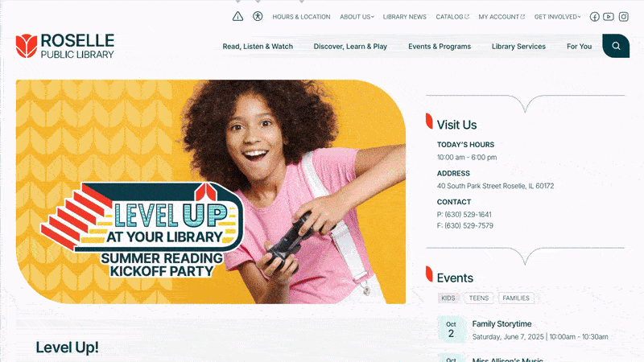644x362 pixels.
Task: Open the library's Instagram icon
Action: (x=623, y=17)
